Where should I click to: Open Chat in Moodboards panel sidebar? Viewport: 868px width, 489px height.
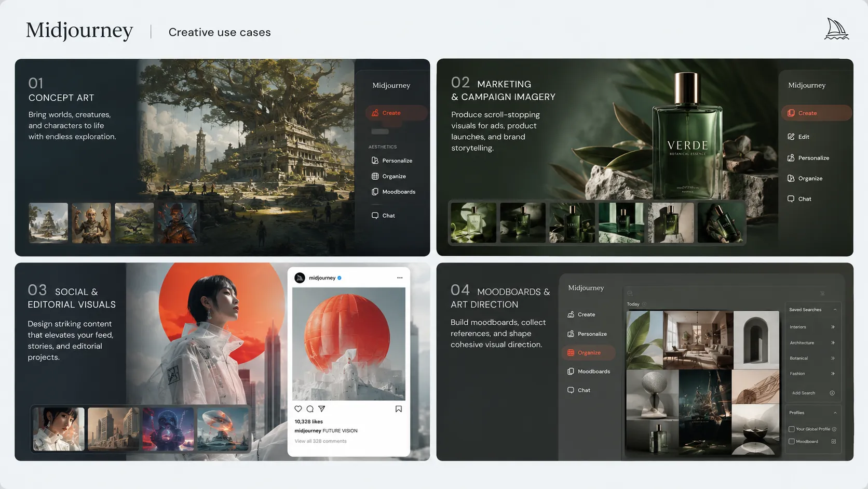pyautogui.click(x=579, y=390)
